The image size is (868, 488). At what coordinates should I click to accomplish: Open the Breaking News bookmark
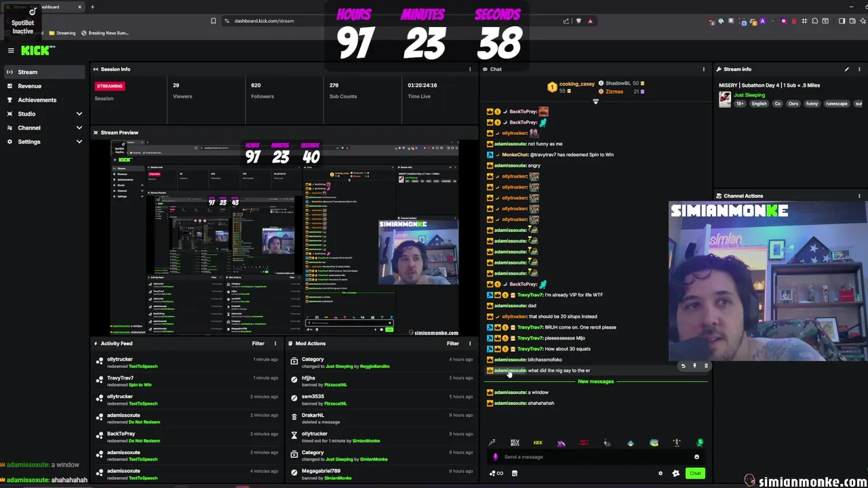click(x=104, y=33)
